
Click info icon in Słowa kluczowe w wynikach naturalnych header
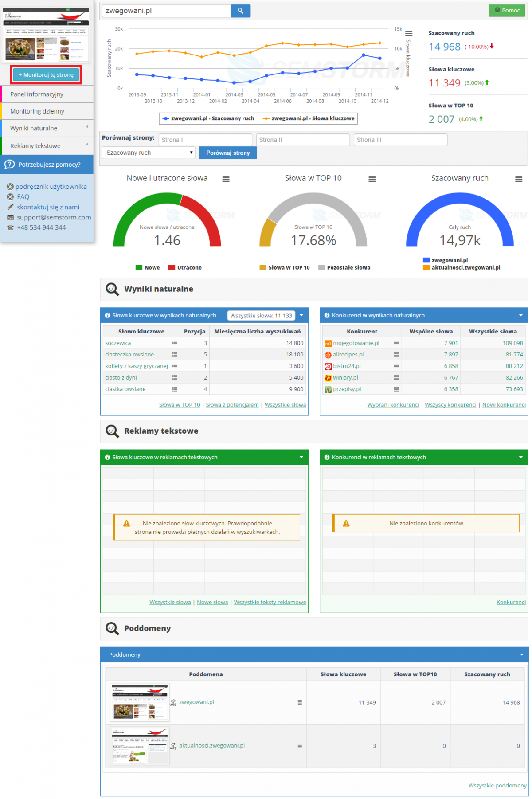(x=107, y=316)
